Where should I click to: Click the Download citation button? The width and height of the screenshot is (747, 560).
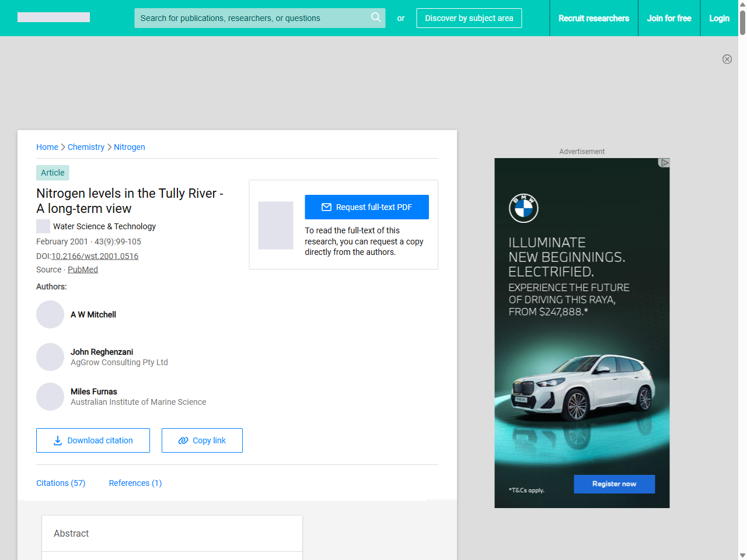click(x=93, y=440)
